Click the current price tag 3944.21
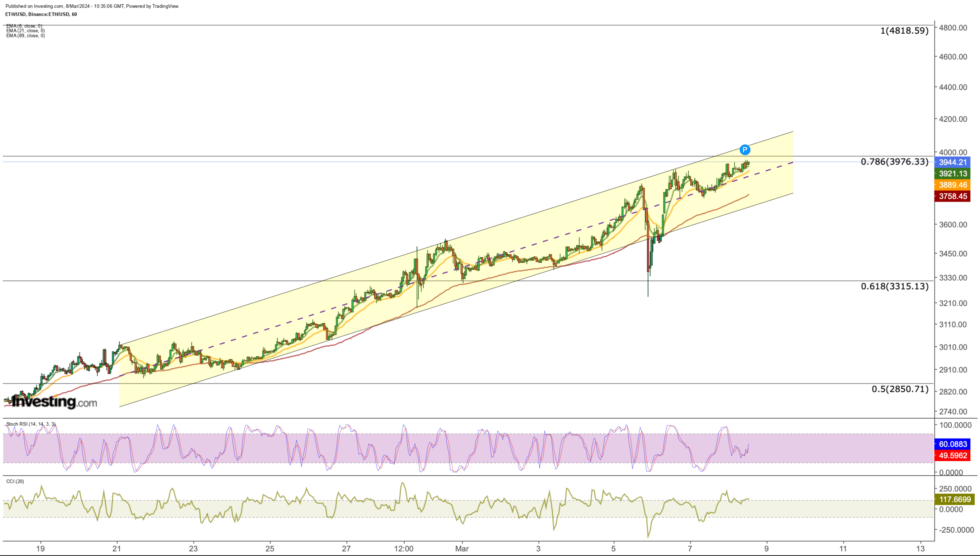Viewport: 980px width, 556px height. [x=952, y=162]
